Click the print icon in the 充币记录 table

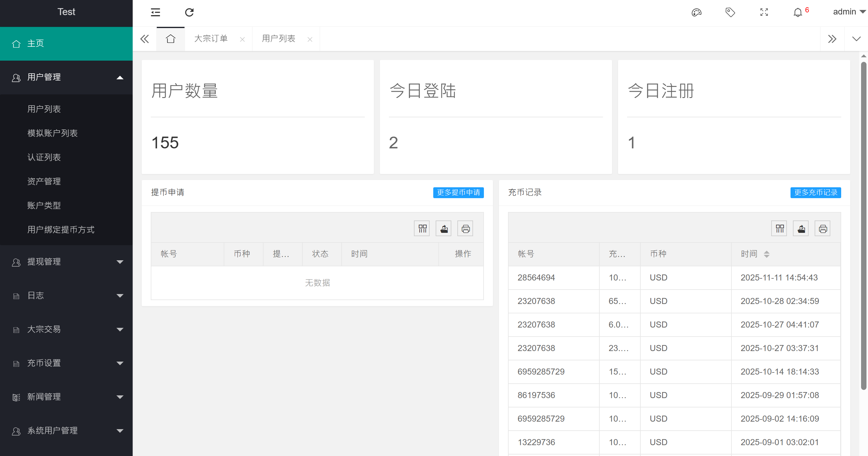822,229
